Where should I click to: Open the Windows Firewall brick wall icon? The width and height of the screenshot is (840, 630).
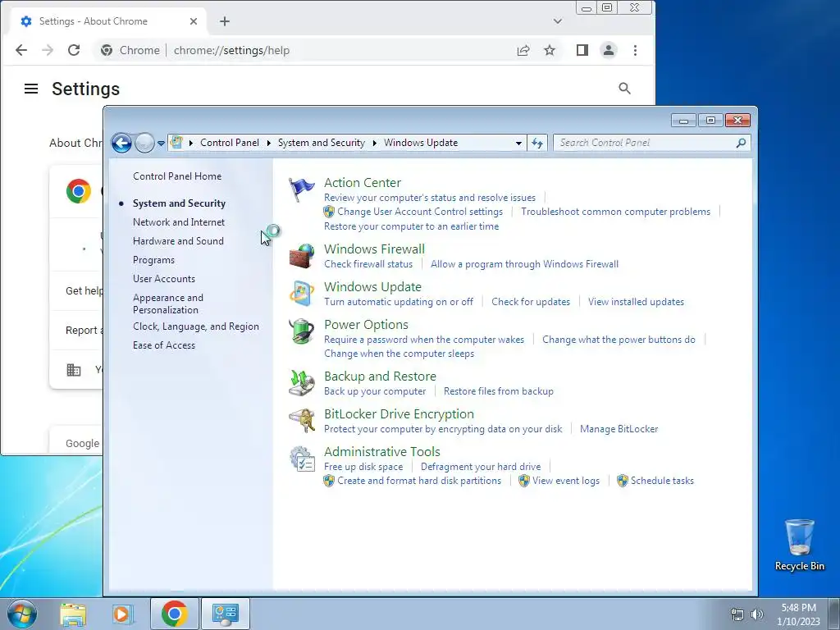pyautogui.click(x=302, y=256)
